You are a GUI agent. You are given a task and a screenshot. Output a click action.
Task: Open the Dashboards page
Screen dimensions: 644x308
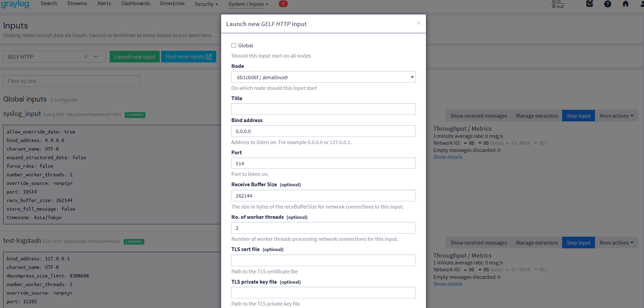pos(135,3)
